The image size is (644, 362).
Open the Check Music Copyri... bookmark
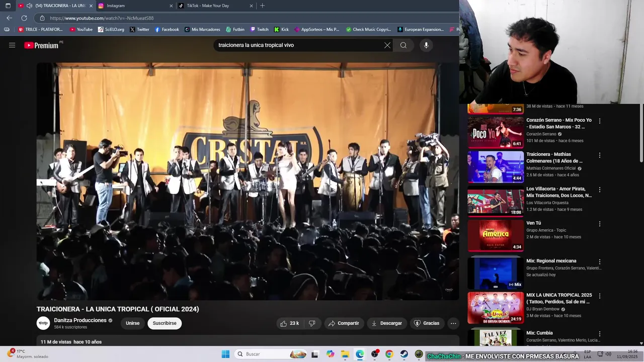[368, 29]
